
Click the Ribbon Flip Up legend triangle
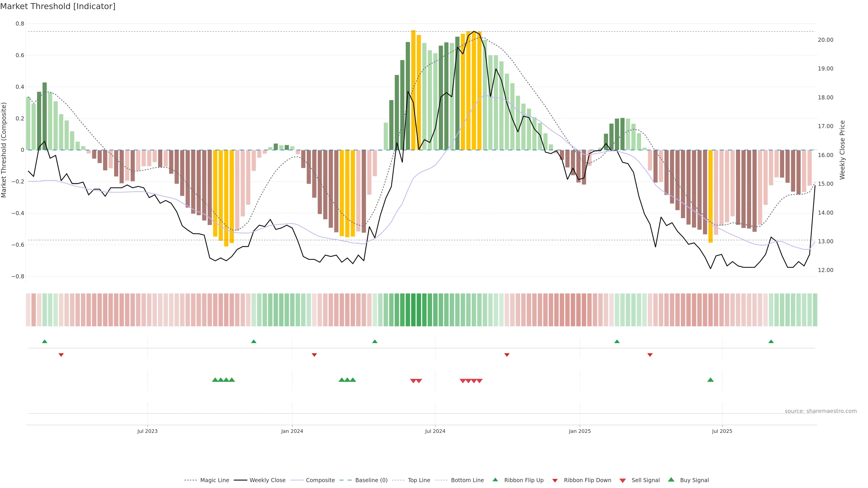(495, 480)
